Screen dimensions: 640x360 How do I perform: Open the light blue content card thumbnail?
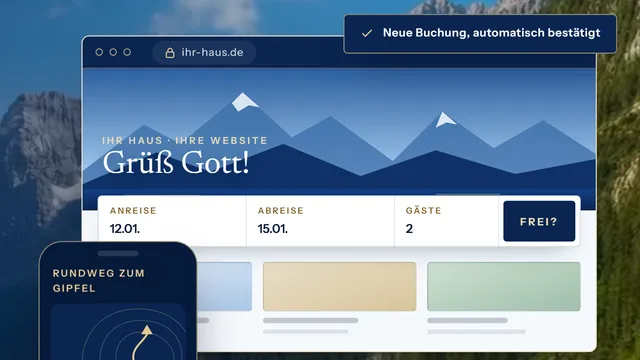[224, 287]
